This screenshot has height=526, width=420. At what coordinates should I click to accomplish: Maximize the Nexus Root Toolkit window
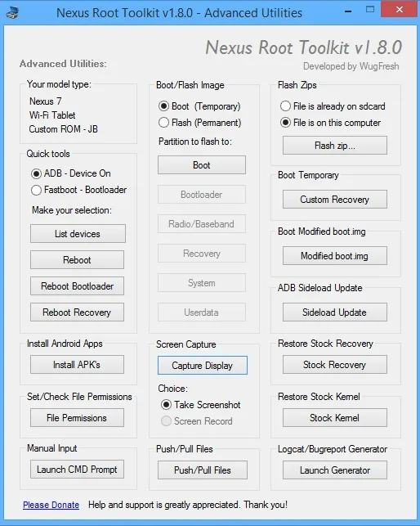(x=370, y=10)
